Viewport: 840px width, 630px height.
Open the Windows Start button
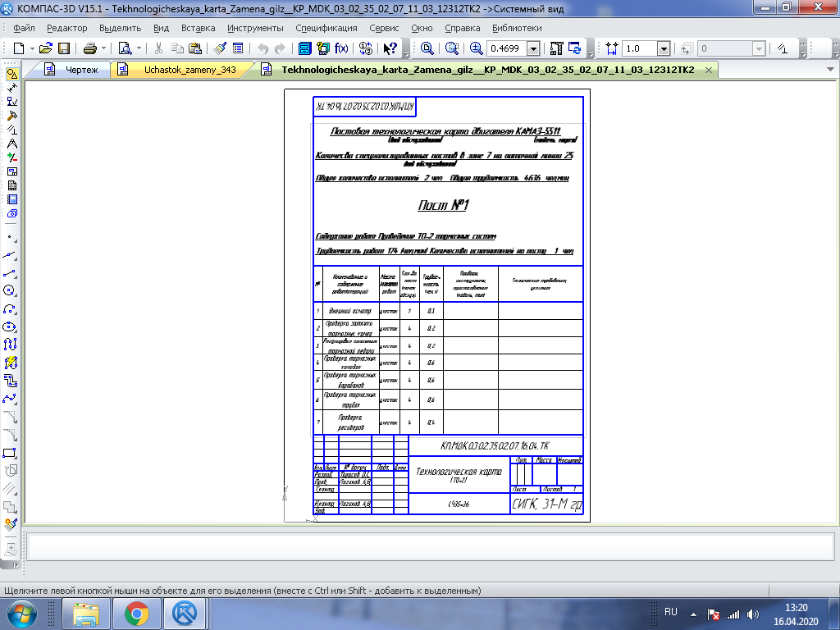[x=22, y=613]
